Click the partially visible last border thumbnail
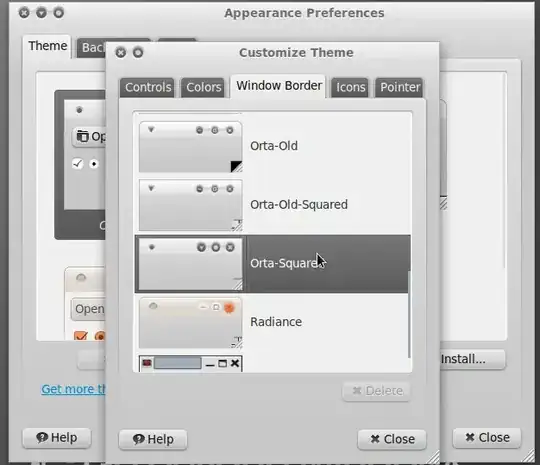Viewport: 540px width, 465px height. pyautogui.click(x=190, y=364)
